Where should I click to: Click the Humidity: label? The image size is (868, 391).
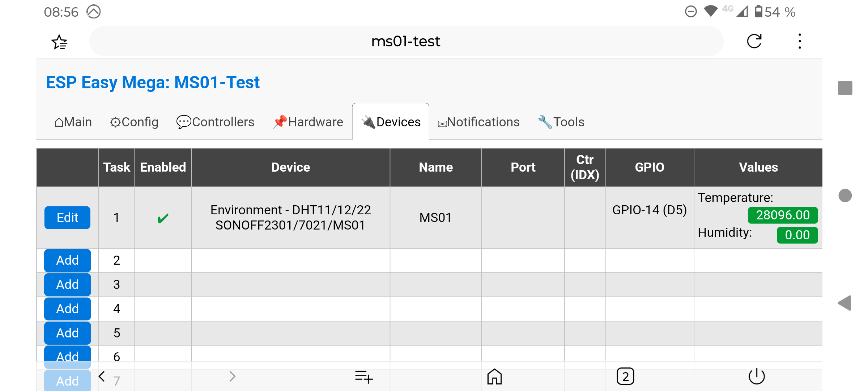tap(725, 232)
